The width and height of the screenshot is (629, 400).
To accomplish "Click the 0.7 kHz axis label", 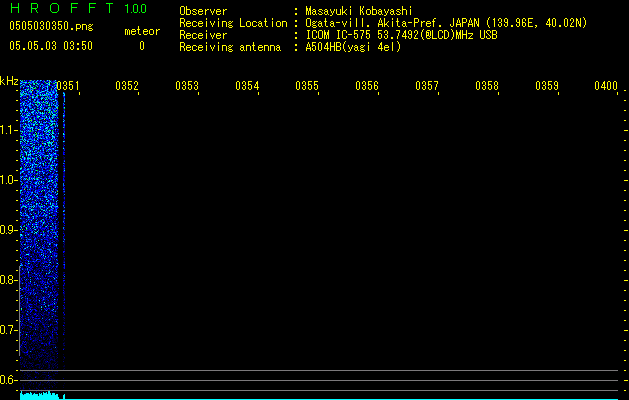I will click(9, 330).
